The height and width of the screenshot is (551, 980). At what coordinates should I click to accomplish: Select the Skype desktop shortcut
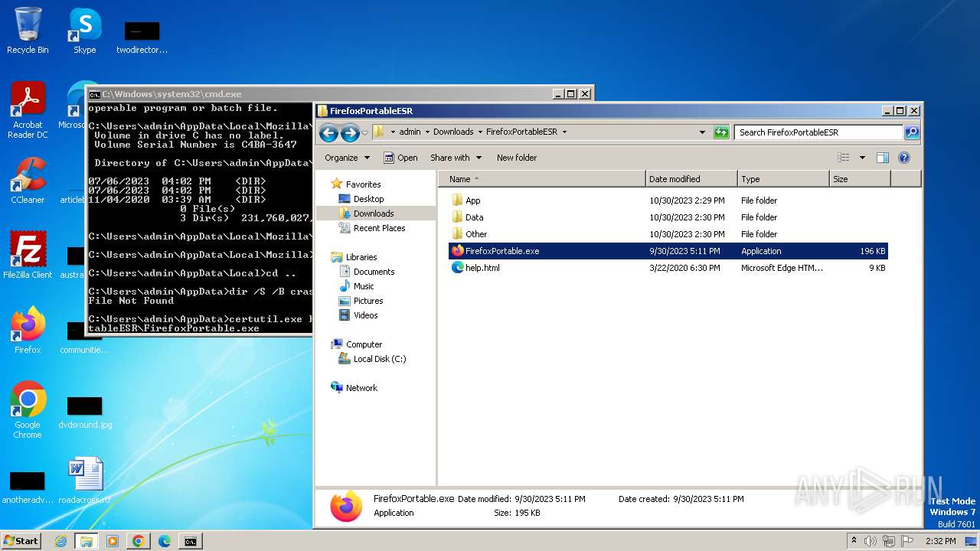(85, 31)
